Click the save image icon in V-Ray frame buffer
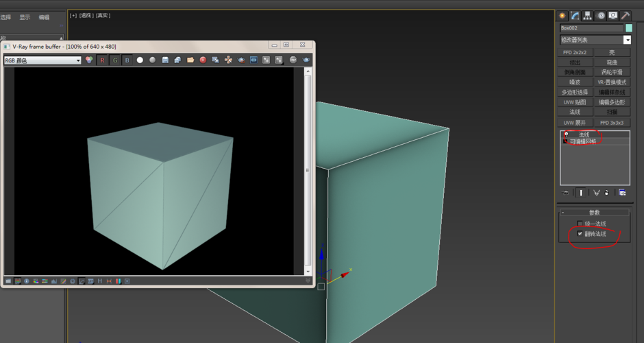Image resolution: width=644 pixels, height=343 pixels. pyautogui.click(x=165, y=60)
